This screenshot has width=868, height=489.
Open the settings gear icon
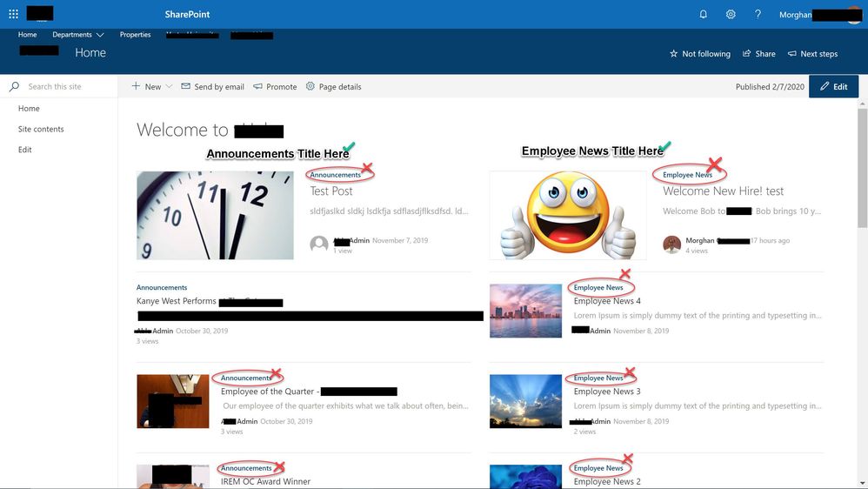click(731, 15)
